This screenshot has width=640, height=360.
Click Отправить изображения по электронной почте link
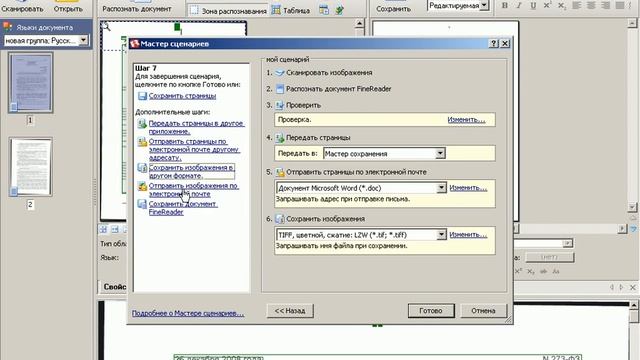(194, 190)
